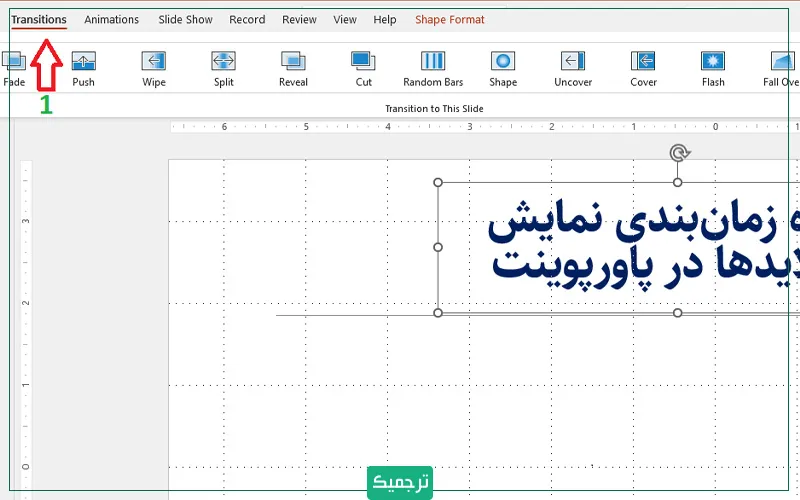800x500 pixels.
Task: Open the Review tab
Action: tap(299, 20)
